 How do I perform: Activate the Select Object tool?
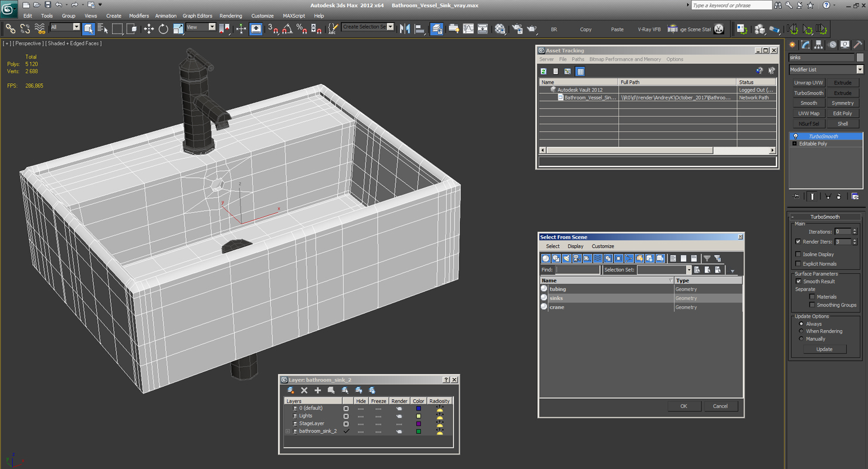point(89,29)
